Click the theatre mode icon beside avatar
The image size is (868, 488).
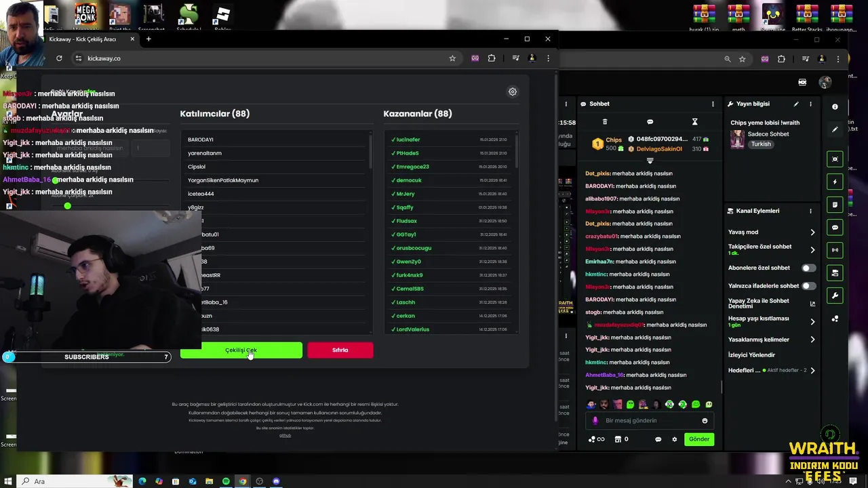[x=802, y=82]
